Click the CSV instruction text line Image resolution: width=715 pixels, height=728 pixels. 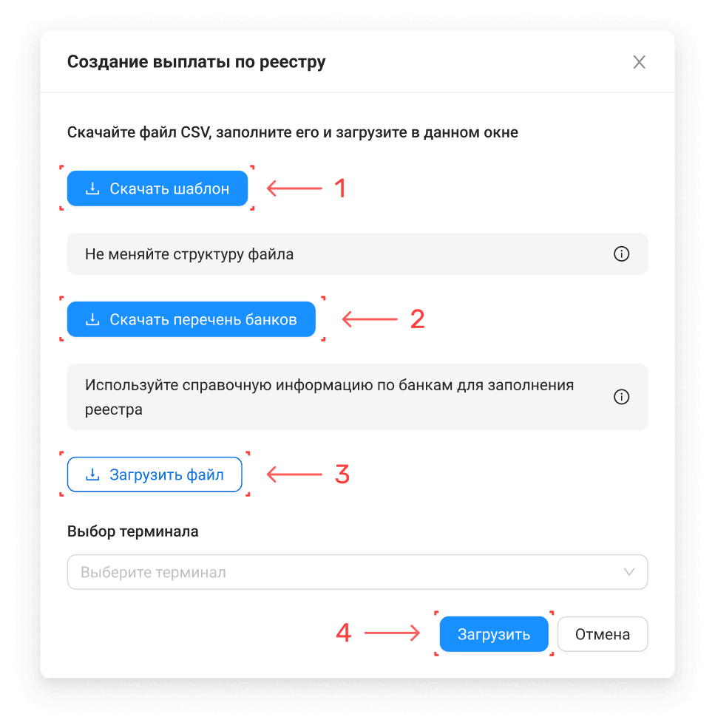[293, 133]
